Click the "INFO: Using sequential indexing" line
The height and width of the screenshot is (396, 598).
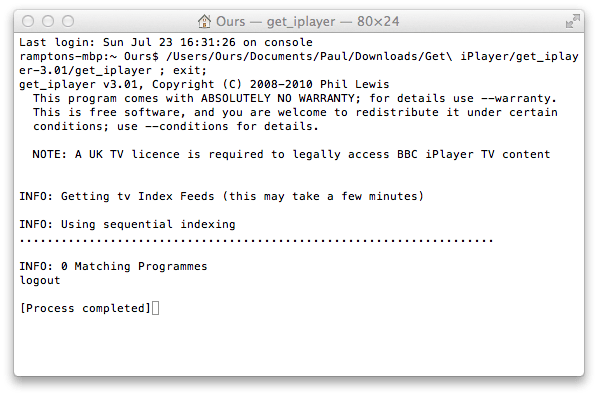(x=127, y=224)
